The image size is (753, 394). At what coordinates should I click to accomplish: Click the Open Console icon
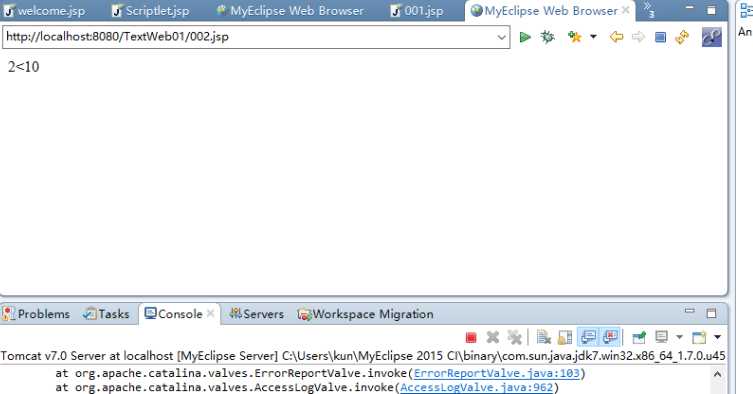pos(699,337)
